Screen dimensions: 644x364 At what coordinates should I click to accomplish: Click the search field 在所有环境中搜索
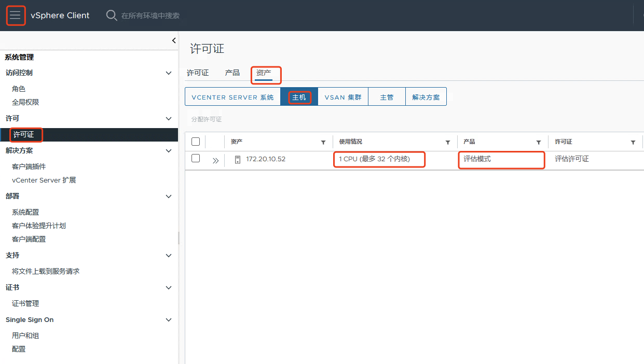click(150, 16)
